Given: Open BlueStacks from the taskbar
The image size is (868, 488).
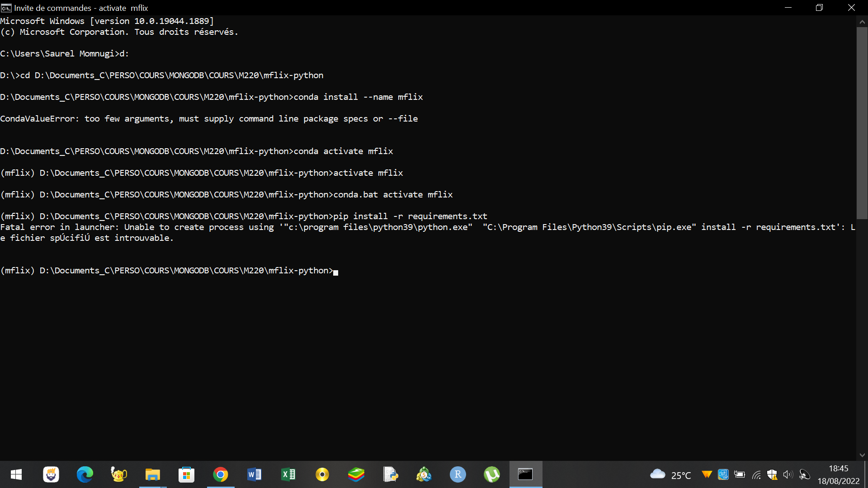Looking at the screenshot, I should pos(356,474).
